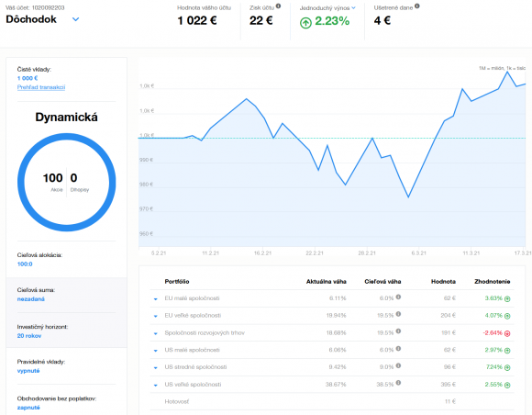Click the info icon next to Zisk účtu
Viewport: 532px width, 415px height.
(278, 6)
